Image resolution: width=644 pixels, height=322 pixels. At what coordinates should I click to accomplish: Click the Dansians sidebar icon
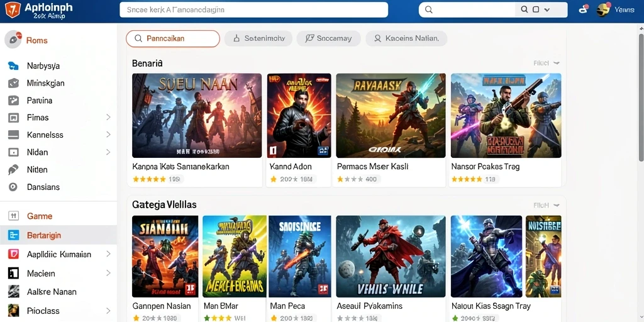tap(13, 187)
